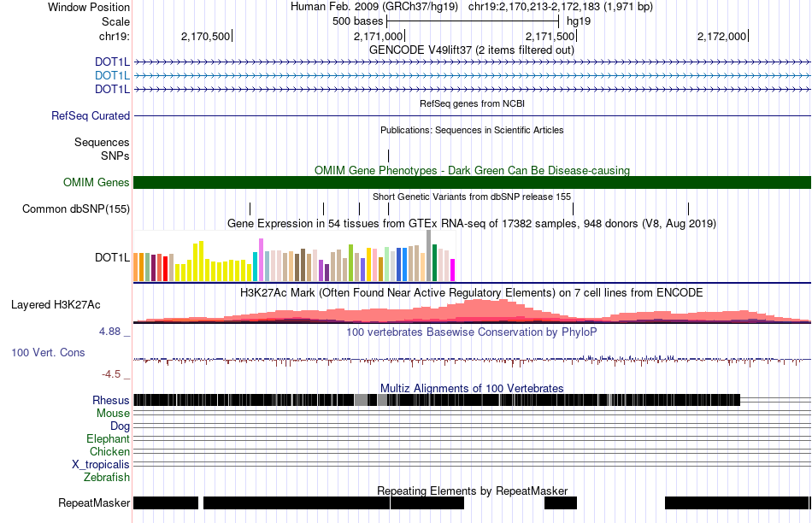
Task: Click the dark green bar in the GTEx chart
Action: pyautogui.click(x=435, y=263)
